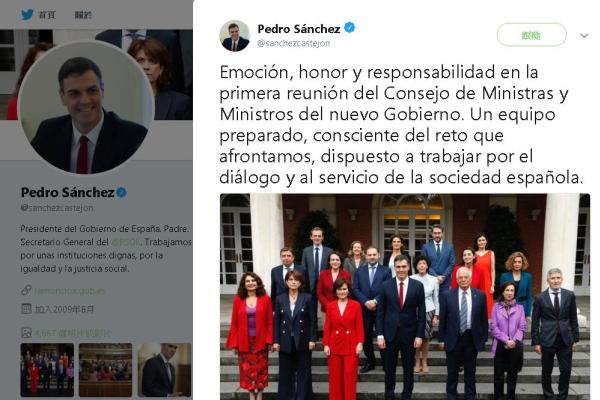Screen dimensions: 600x400
Task: Click the Twitter bird logo
Action: pos(27,15)
